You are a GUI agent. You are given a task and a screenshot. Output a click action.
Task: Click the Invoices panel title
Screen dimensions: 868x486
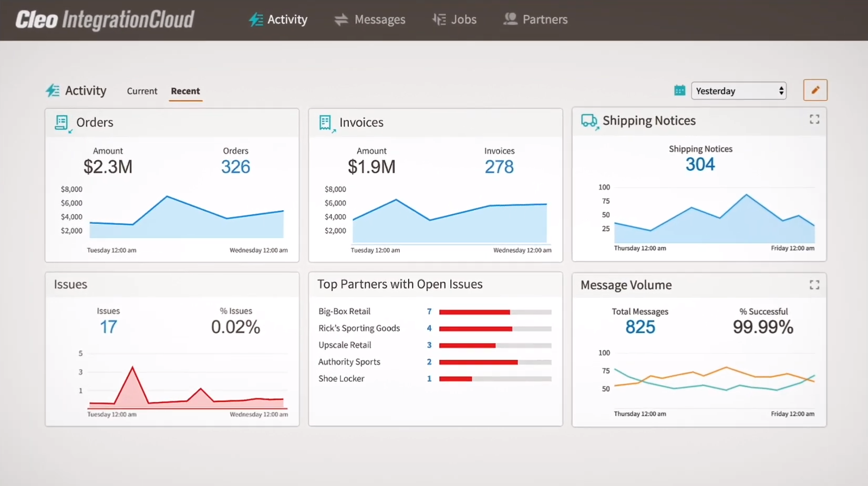click(x=361, y=122)
